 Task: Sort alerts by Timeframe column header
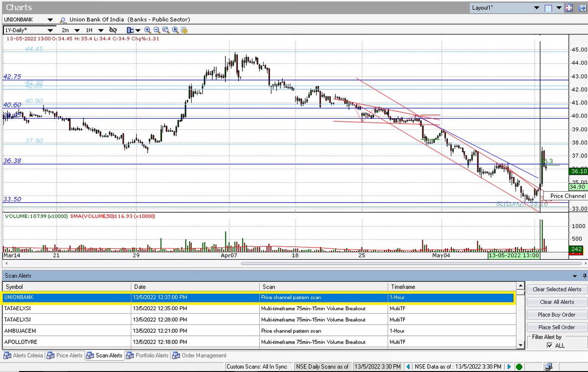click(x=452, y=287)
